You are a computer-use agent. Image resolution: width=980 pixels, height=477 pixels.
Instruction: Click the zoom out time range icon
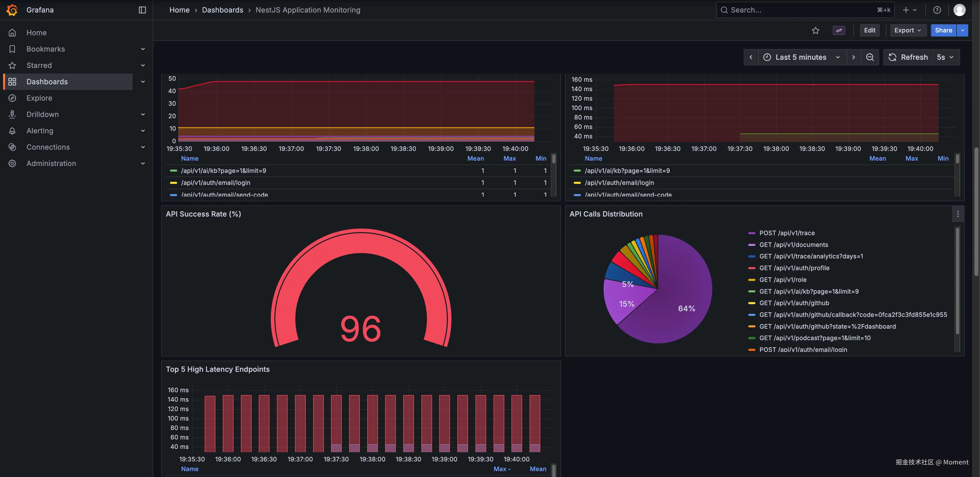(x=870, y=57)
